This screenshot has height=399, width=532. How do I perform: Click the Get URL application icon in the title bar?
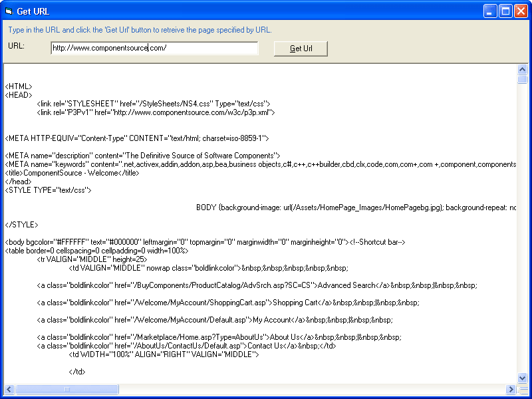8,11
